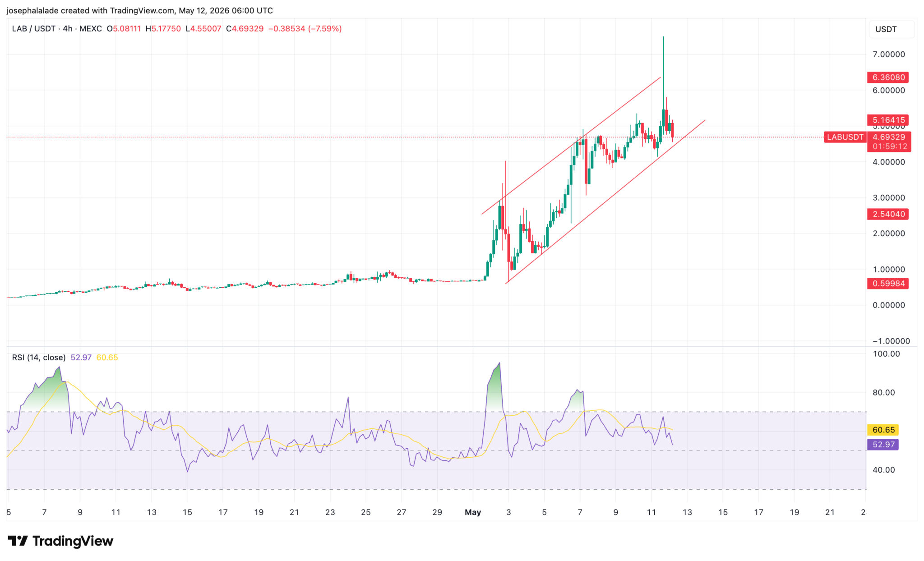Image resolution: width=924 pixels, height=561 pixels.
Task: Click the purple 52.97 RSI value label
Action: (x=883, y=445)
